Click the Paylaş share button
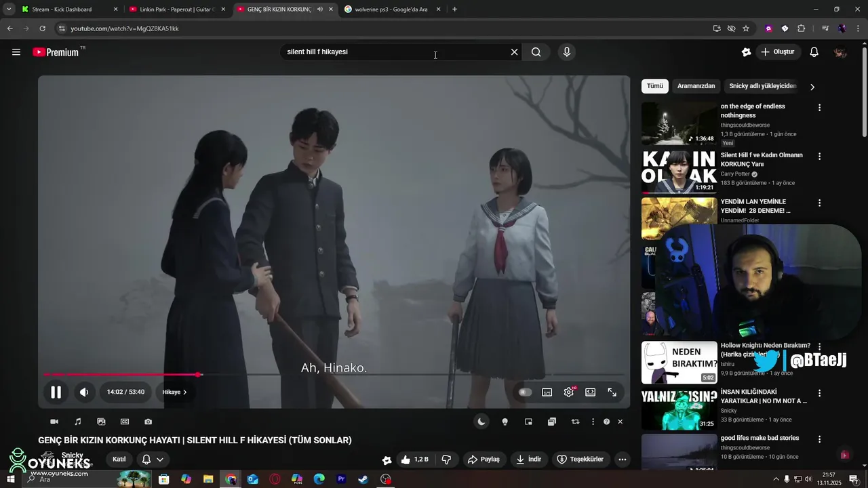868x488 pixels. coord(484,460)
